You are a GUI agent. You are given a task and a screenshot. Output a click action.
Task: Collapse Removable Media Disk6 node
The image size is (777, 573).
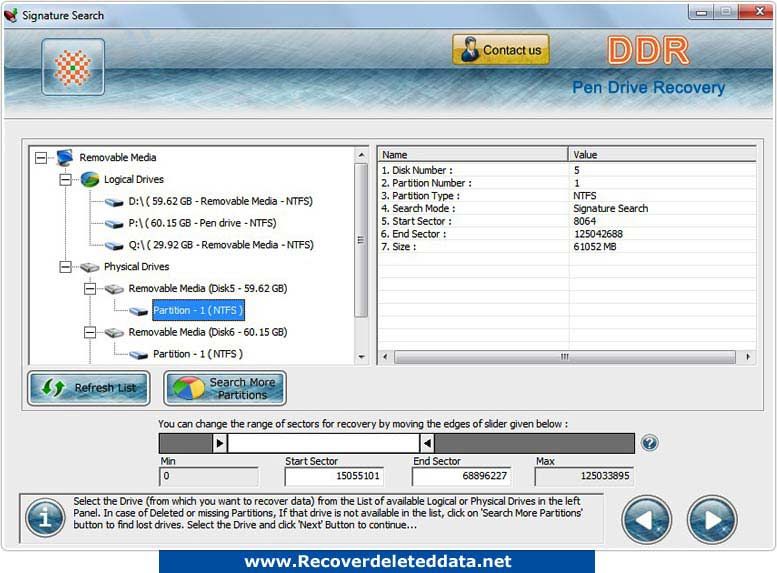click(90, 332)
